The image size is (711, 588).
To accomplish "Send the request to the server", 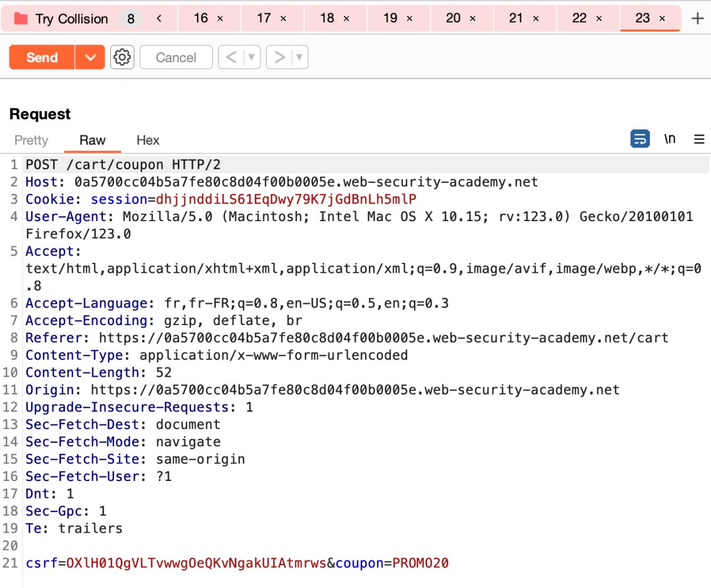I will click(41, 57).
